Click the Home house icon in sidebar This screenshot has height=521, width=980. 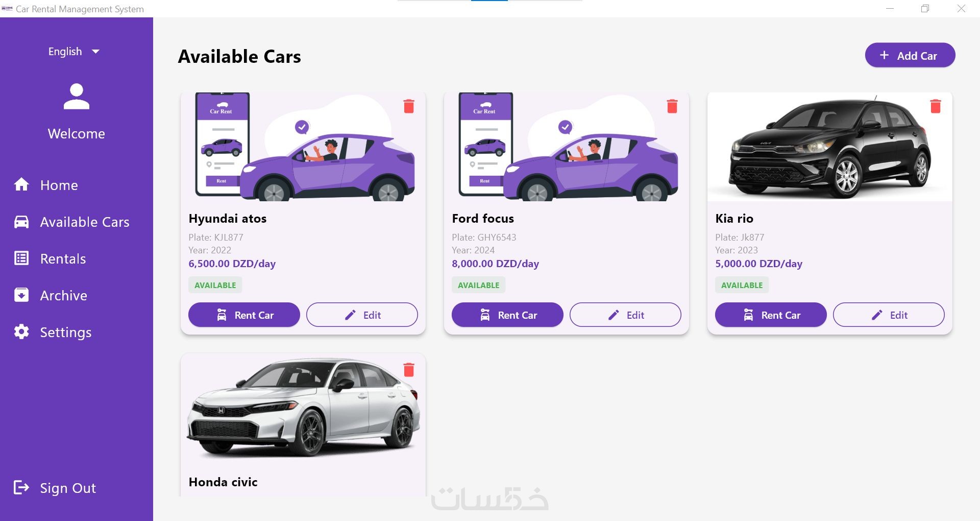pos(21,185)
